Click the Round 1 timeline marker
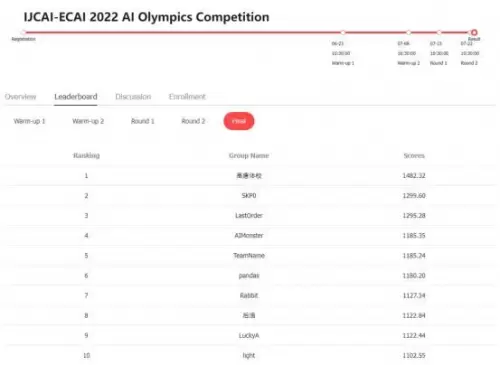This screenshot has height=365, width=500. 439,32
